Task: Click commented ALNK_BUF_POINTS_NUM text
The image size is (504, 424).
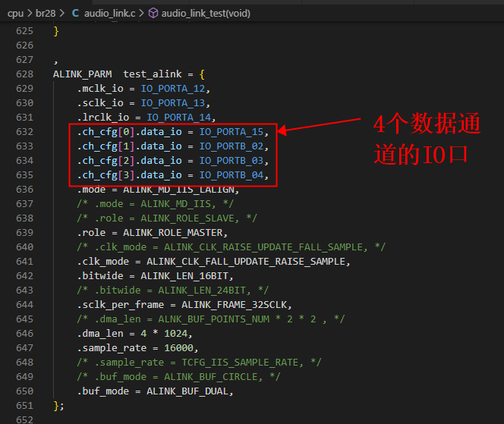Action: coord(214,319)
